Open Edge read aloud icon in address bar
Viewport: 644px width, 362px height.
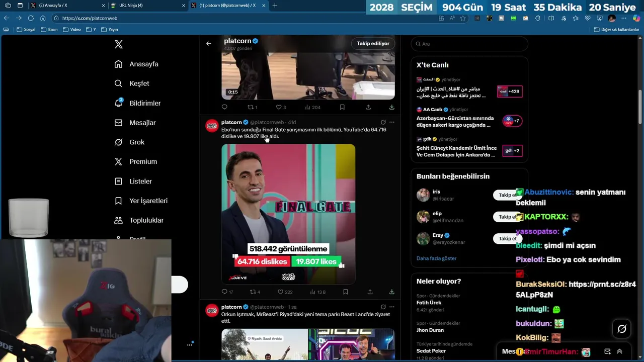[452, 18]
